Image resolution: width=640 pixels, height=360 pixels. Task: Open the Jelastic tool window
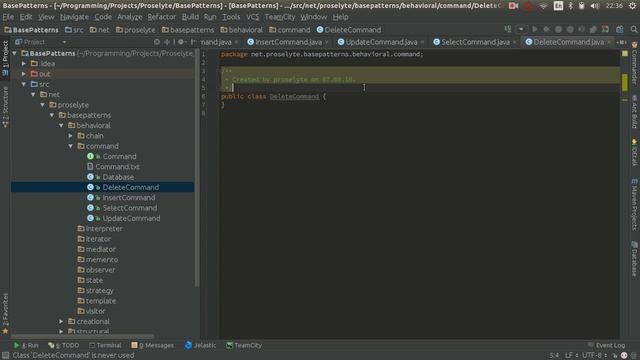(200, 345)
